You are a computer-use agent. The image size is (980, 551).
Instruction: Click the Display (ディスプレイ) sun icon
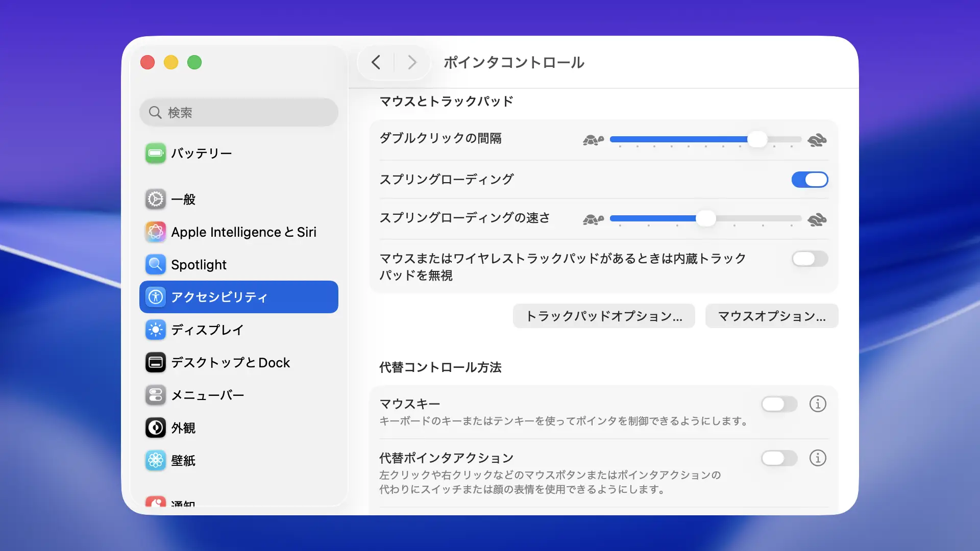point(155,330)
